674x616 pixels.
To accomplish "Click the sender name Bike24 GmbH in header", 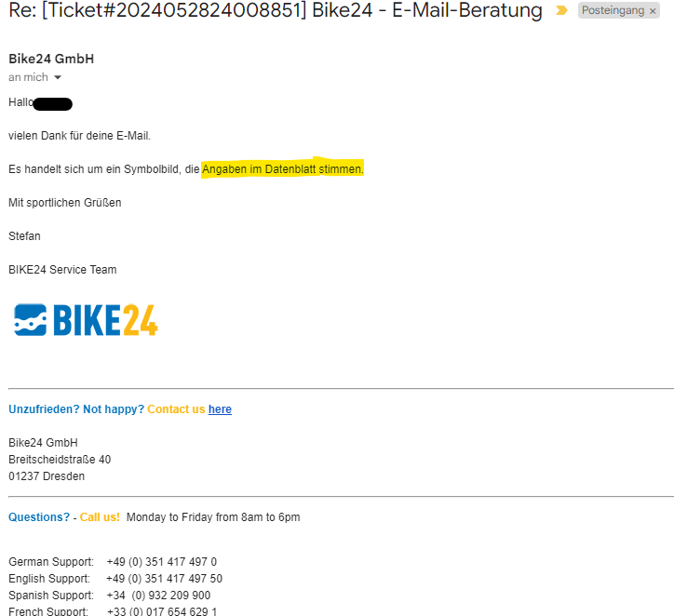I will coord(51,59).
